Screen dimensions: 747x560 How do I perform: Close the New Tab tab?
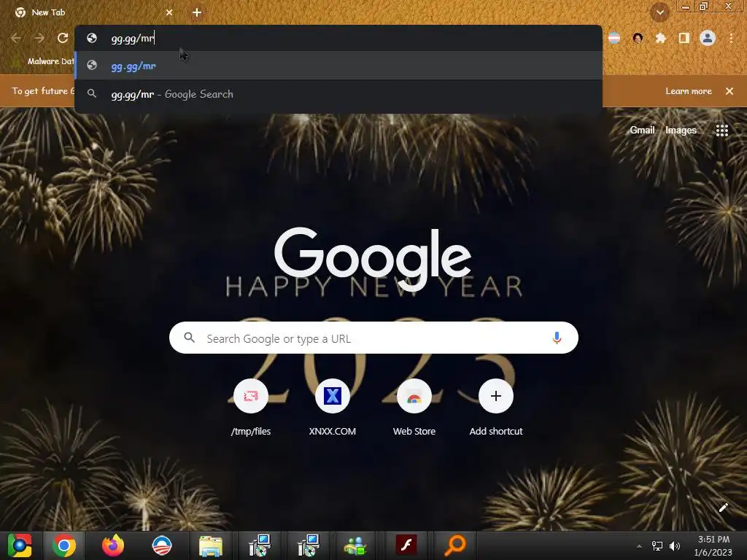169,12
